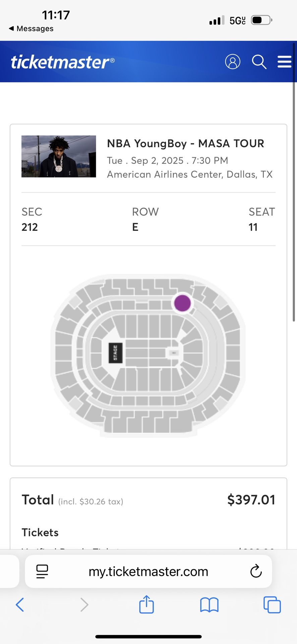Screen dimensions: 297x644
Task: Reload the page with the refresh icon
Action: (256, 571)
